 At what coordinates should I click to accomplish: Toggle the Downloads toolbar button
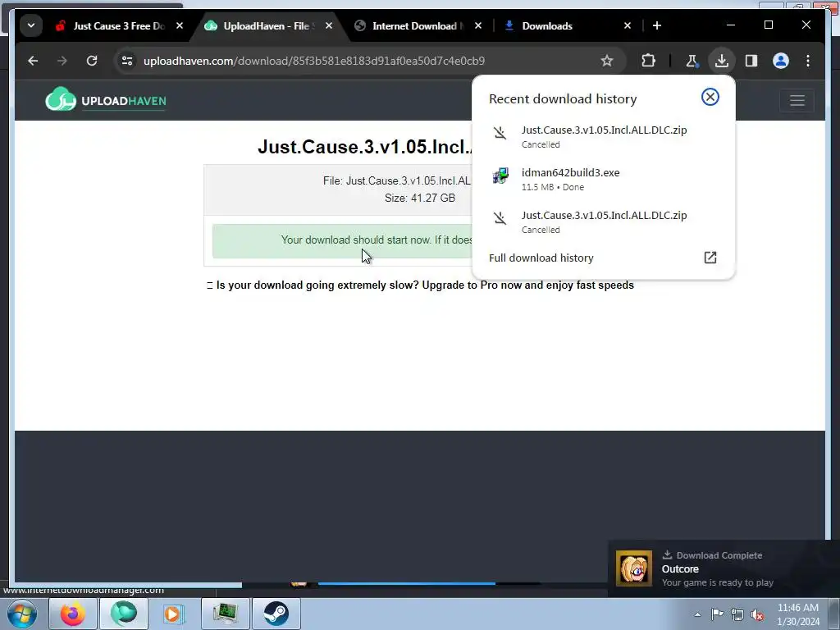722,61
